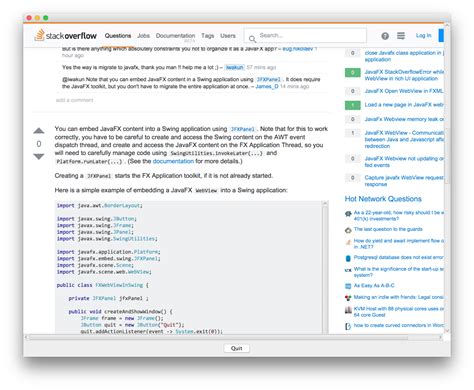474x390 pixels.
Task: Open the iwakun user link
Action: (234, 67)
